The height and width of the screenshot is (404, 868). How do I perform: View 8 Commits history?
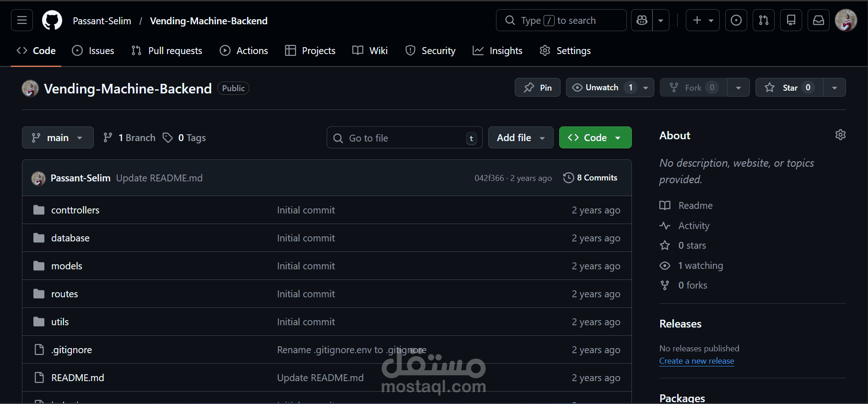(x=590, y=178)
